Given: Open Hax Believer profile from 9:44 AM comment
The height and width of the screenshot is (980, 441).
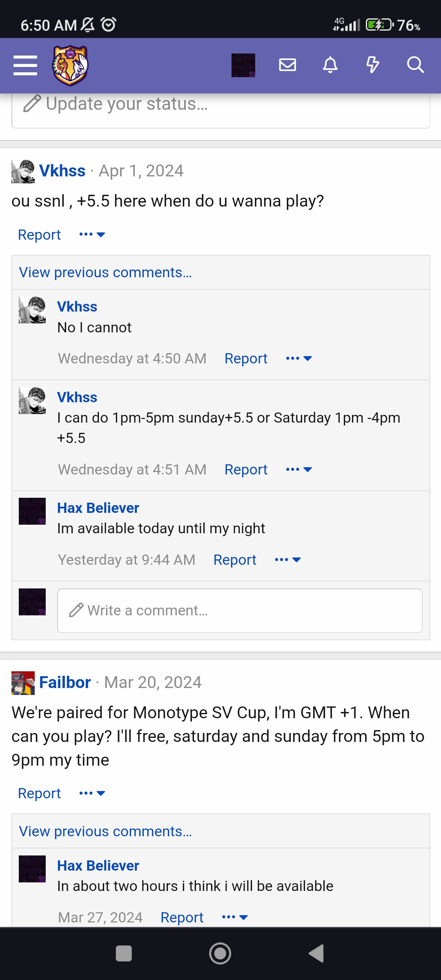Looking at the screenshot, I should [x=98, y=508].
